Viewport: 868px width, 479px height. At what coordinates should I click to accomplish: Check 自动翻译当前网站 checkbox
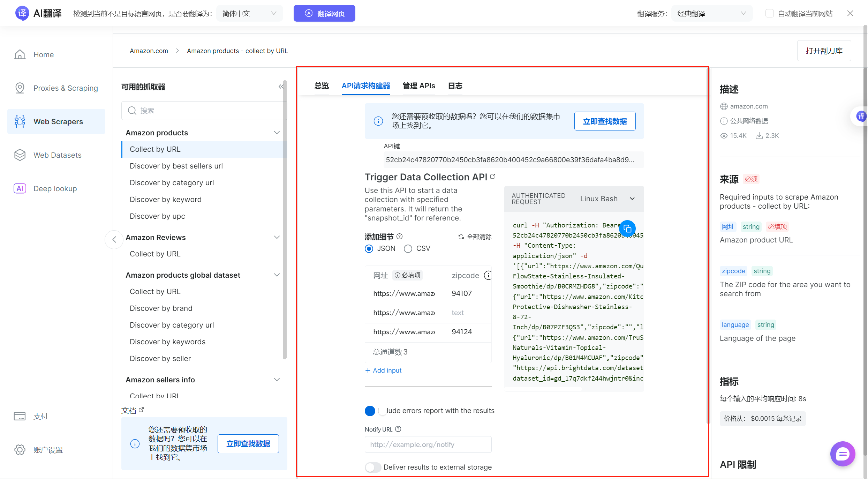[769, 13]
